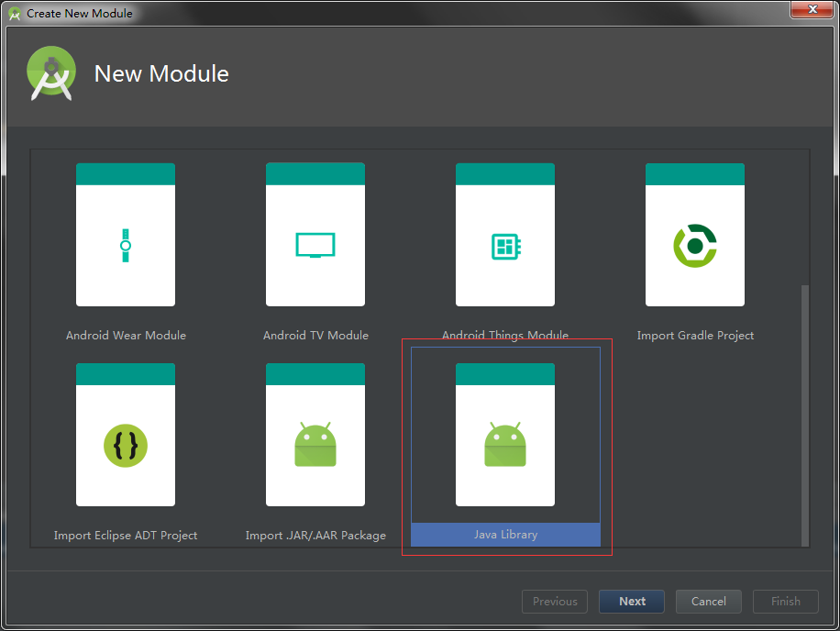This screenshot has height=631, width=840.
Task: Click the Android Studio logo in header
Action: click(x=50, y=73)
